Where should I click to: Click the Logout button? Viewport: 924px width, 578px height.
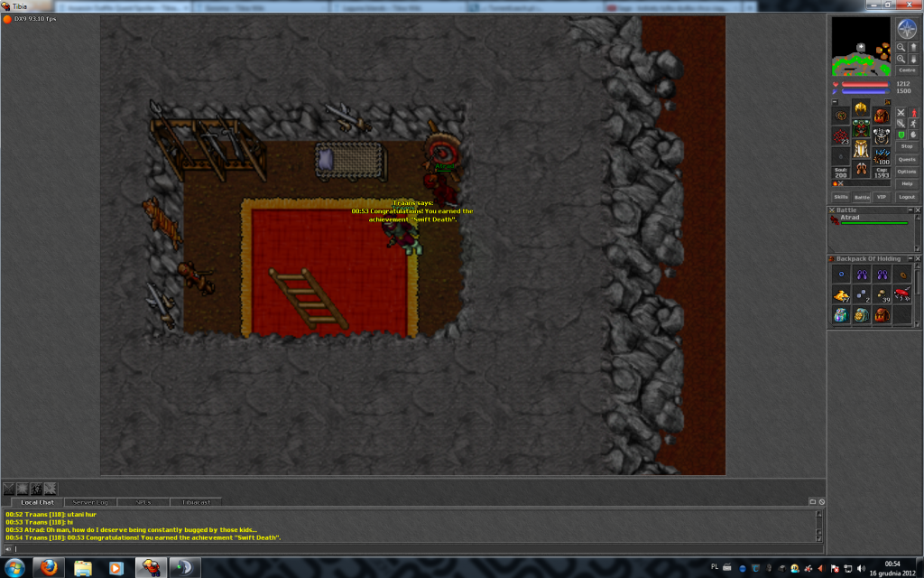coord(907,197)
